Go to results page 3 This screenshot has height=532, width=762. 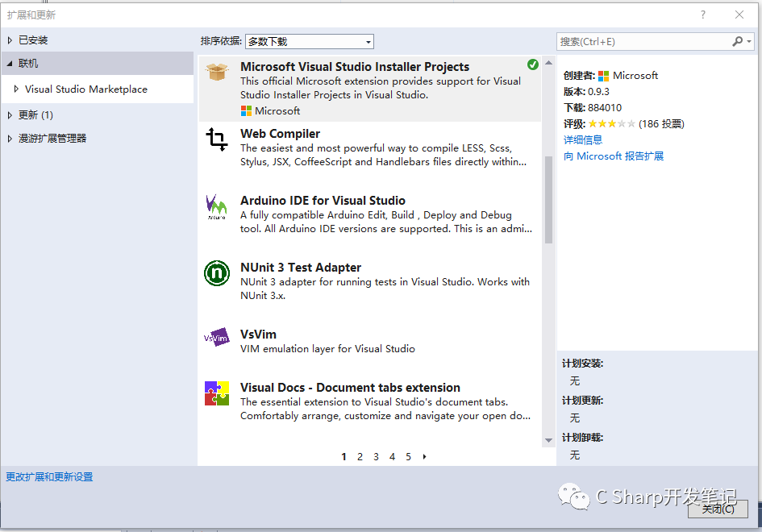tap(376, 457)
